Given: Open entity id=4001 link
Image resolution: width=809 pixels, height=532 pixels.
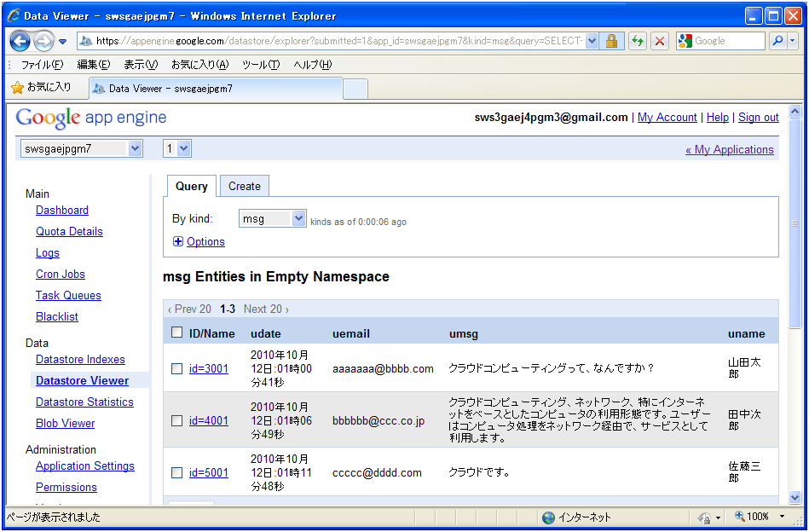Looking at the screenshot, I should pos(209,421).
